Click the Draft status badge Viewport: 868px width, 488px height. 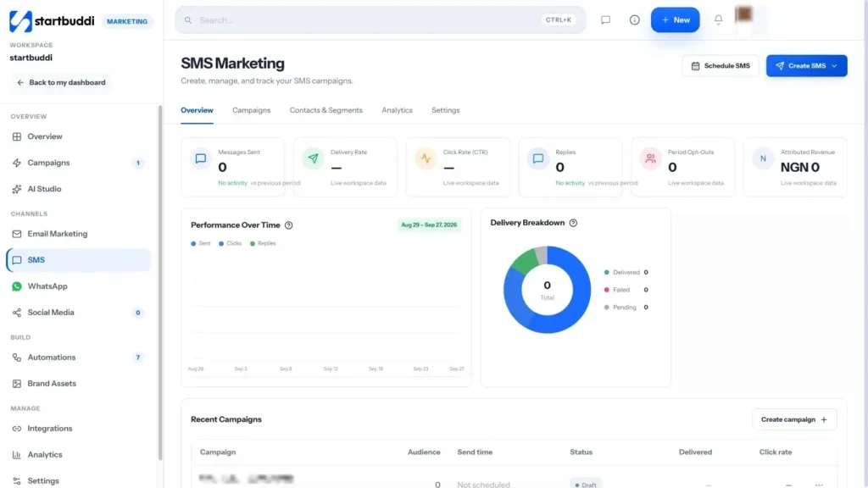585,484
